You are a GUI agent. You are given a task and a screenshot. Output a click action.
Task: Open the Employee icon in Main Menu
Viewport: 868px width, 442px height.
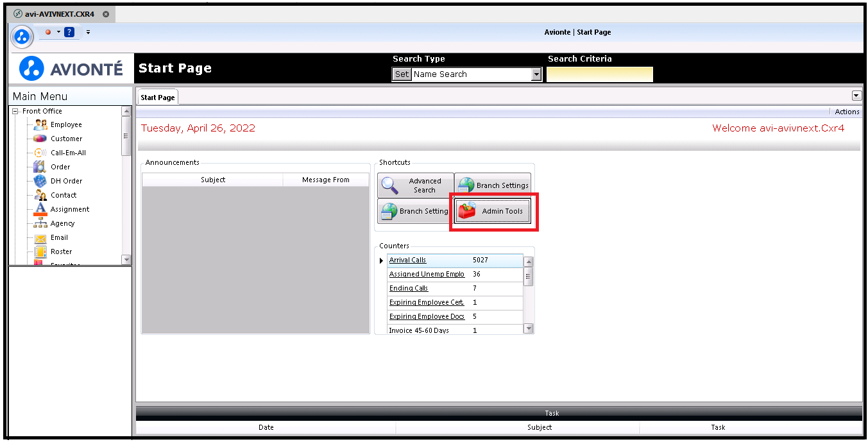(40, 124)
